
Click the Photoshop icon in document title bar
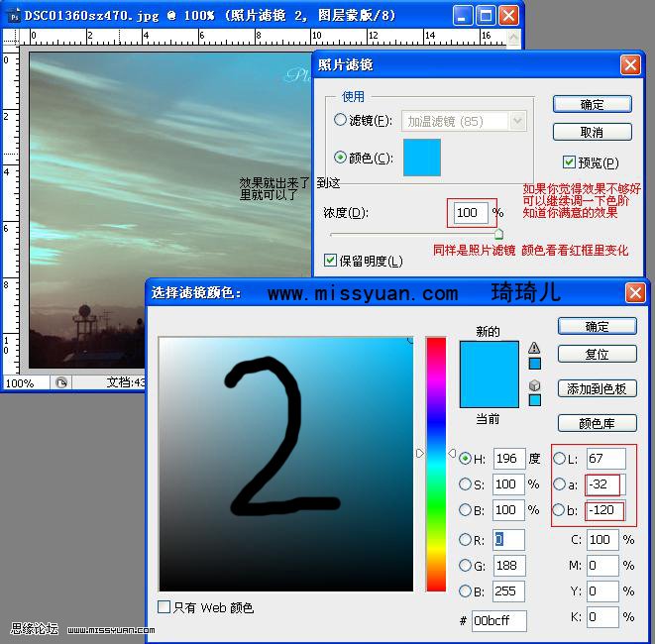[x=15, y=17]
